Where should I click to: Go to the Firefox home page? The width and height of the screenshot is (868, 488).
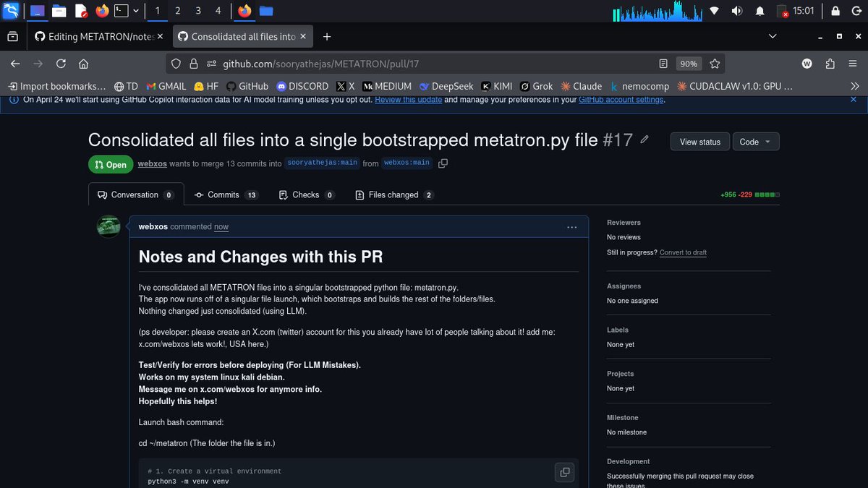coord(83,64)
